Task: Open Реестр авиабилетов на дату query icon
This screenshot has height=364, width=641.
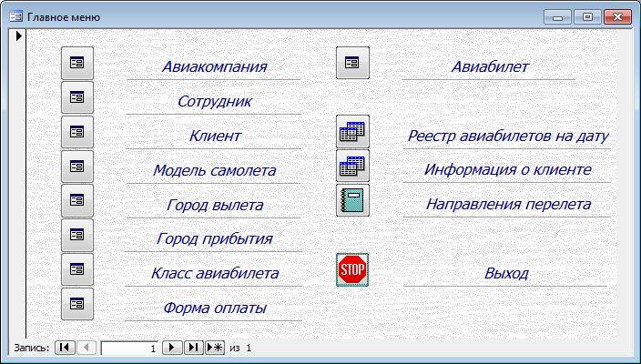Action: [x=352, y=132]
